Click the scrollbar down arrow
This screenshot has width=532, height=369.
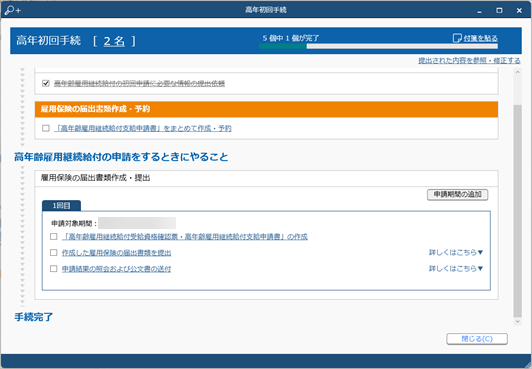tap(517, 322)
